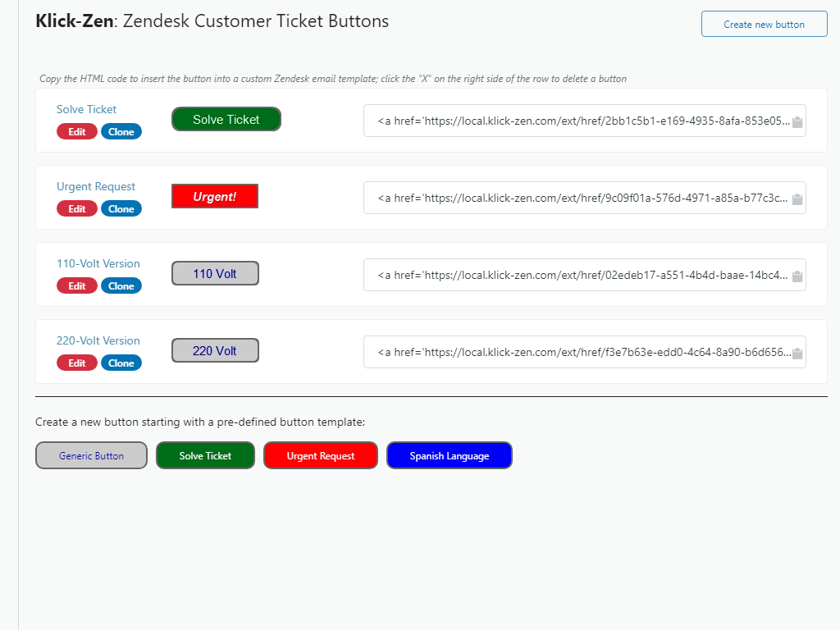This screenshot has width=840, height=630.
Task: Click the gray 220 Volt preview button
Action: [215, 351]
